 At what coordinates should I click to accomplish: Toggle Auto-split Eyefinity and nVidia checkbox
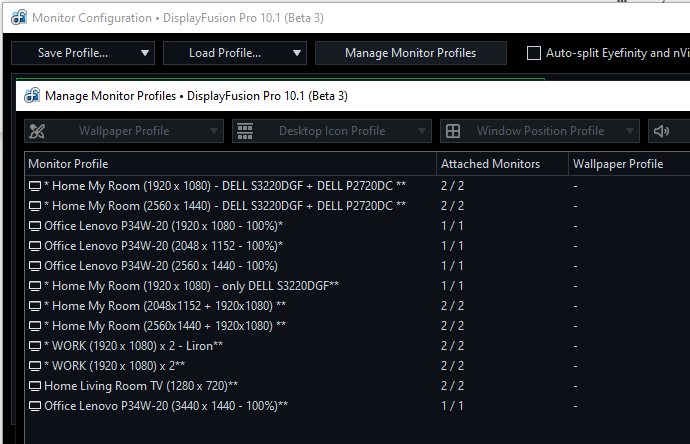pyautogui.click(x=534, y=53)
